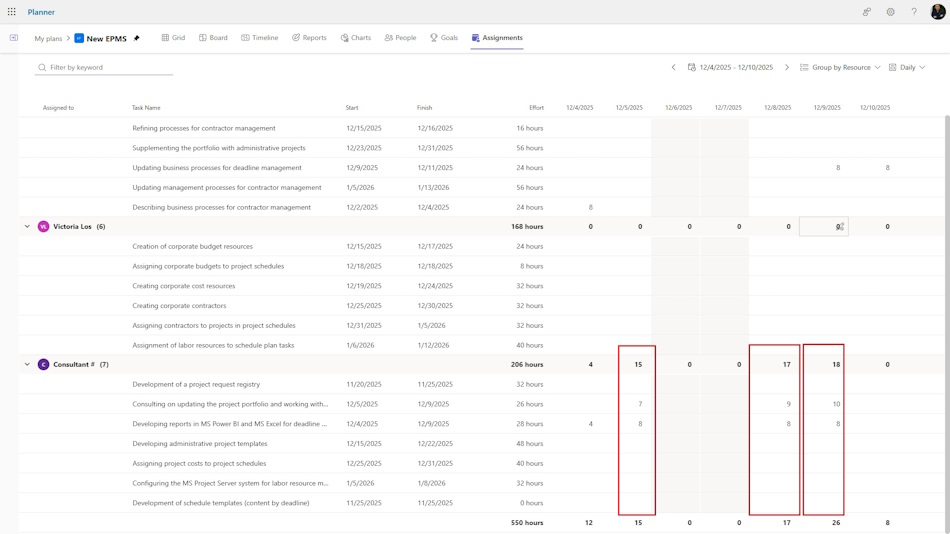Click the Task Name column header
Viewport: 950px width, 534px height.
tap(146, 108)
